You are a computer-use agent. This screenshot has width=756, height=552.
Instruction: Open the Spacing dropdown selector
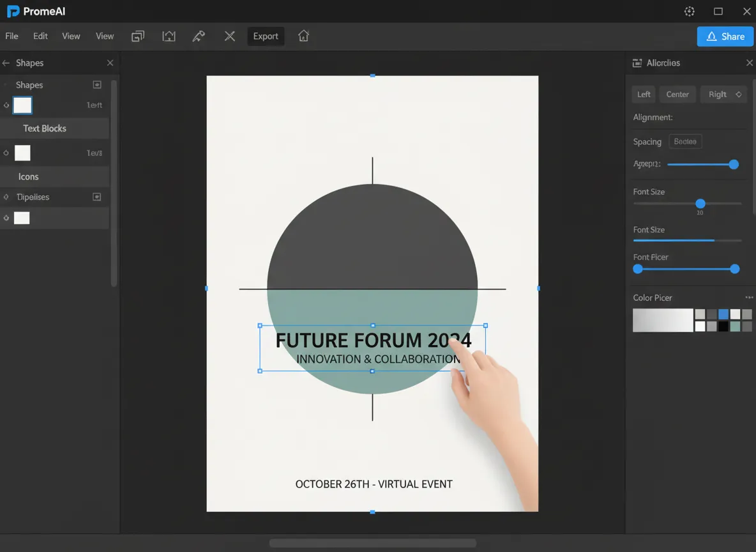point(684,141)
